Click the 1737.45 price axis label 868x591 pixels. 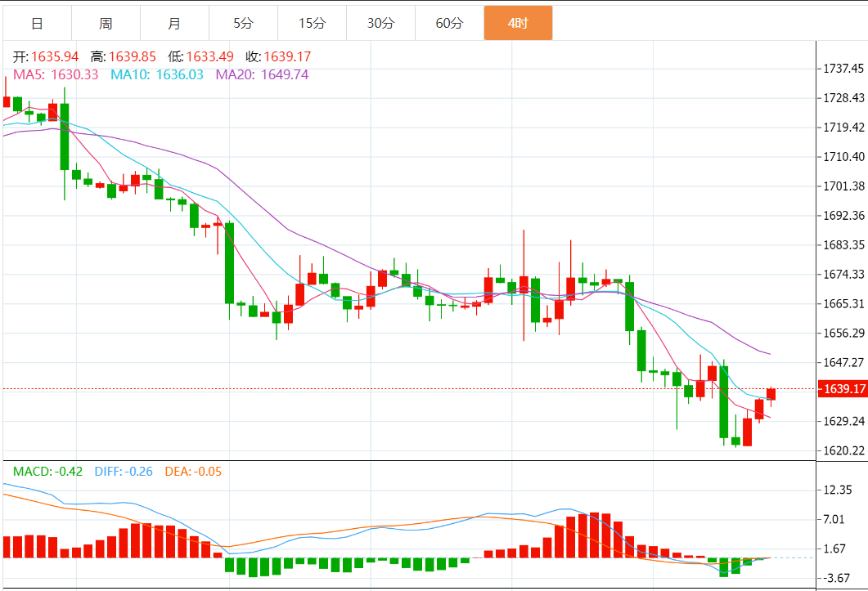tap(843, 69)
